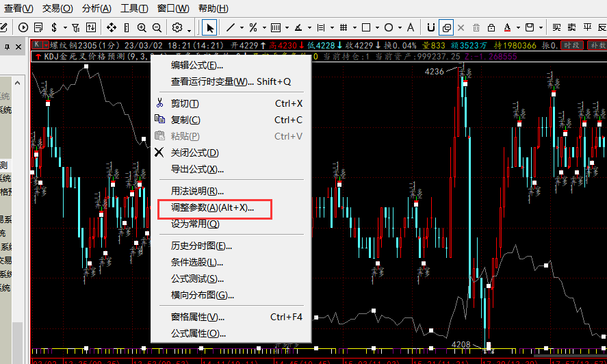The width and height of the screenshot is (607, 364).
Task: Expand the settings gear dropdown arrow
Action: (189, 30)
